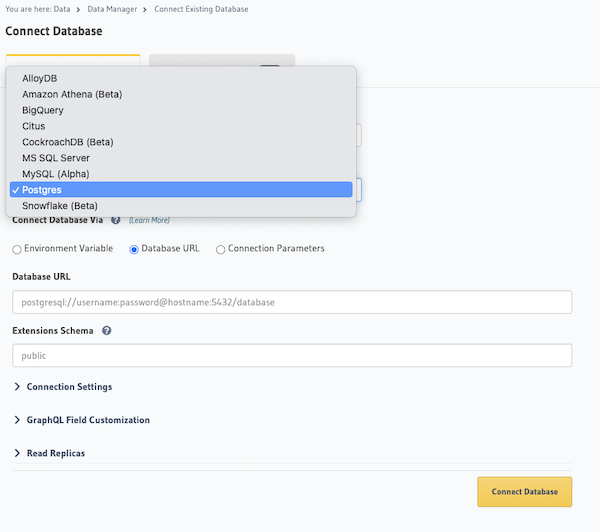The height and width of the screenshot is (532, 600).
Task: Switch to the yellow-highlighted first tab
Action: (x=73, y=60)
